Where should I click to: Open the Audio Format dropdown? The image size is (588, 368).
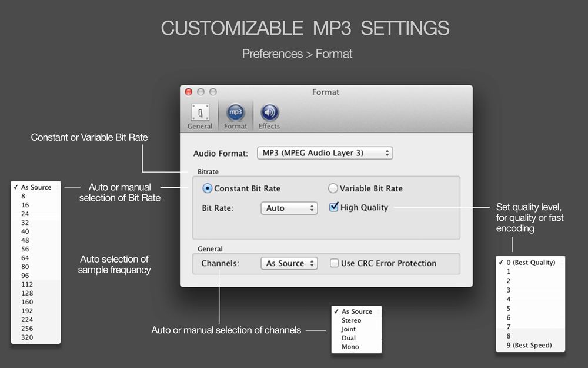(x=325, y=153)
